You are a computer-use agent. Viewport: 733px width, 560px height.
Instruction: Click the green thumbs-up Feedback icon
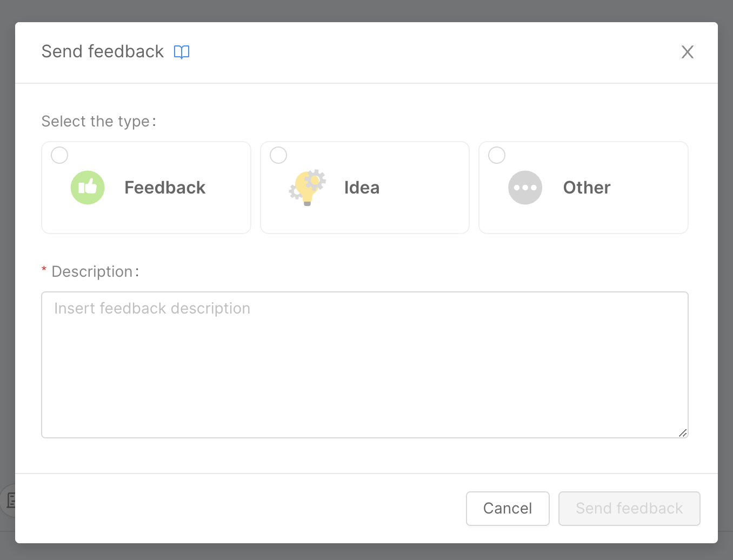(88, 188)
